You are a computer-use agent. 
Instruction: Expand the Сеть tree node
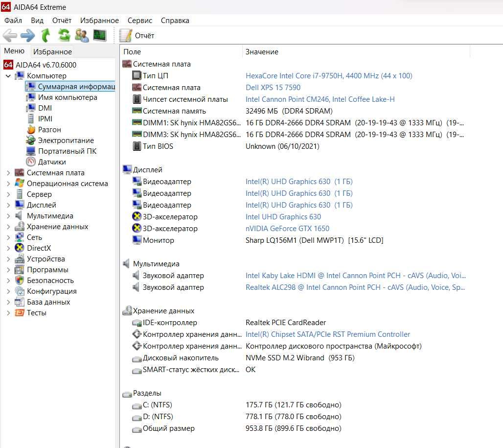[8, 237]
